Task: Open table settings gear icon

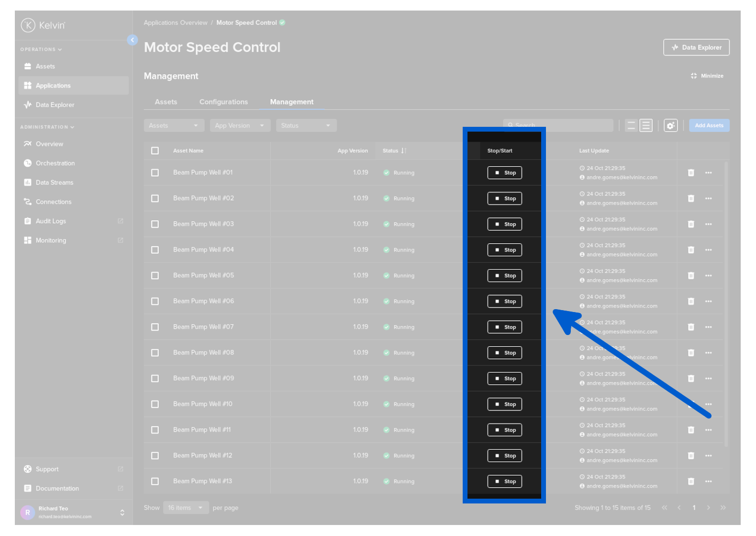Action: [x=670, y=125]
